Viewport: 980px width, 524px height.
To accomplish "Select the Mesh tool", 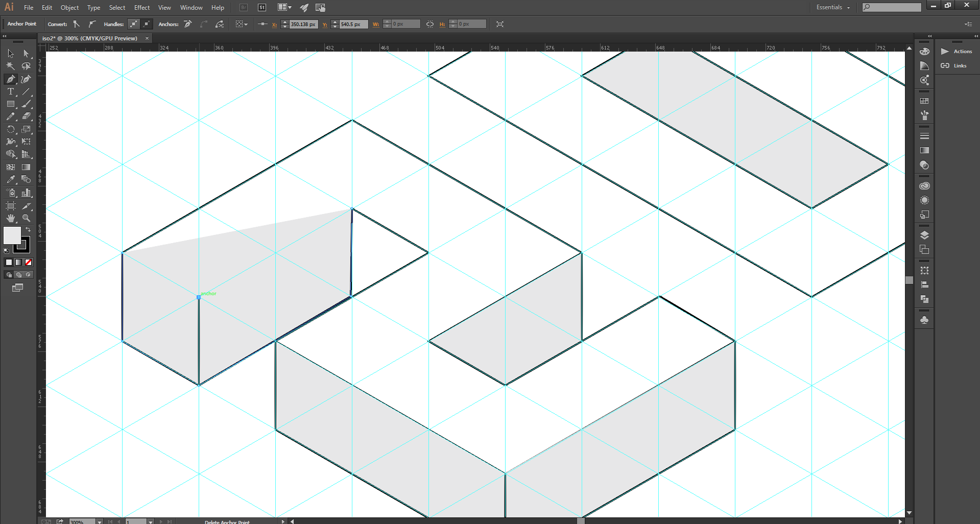I will [11, 167].
